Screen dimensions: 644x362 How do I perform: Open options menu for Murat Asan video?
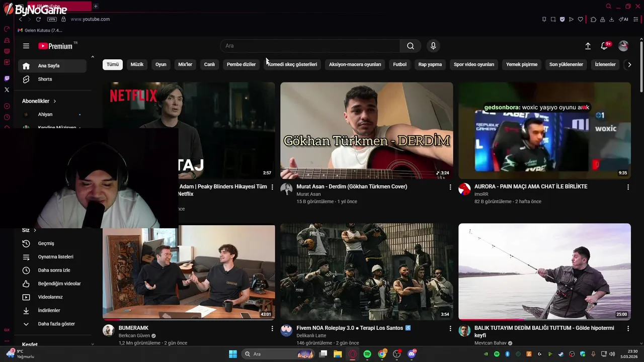tap(450, 187)
